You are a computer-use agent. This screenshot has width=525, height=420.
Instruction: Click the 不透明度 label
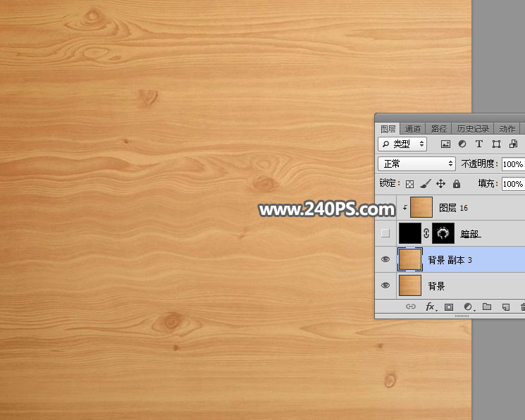click(x=479, y=163)
